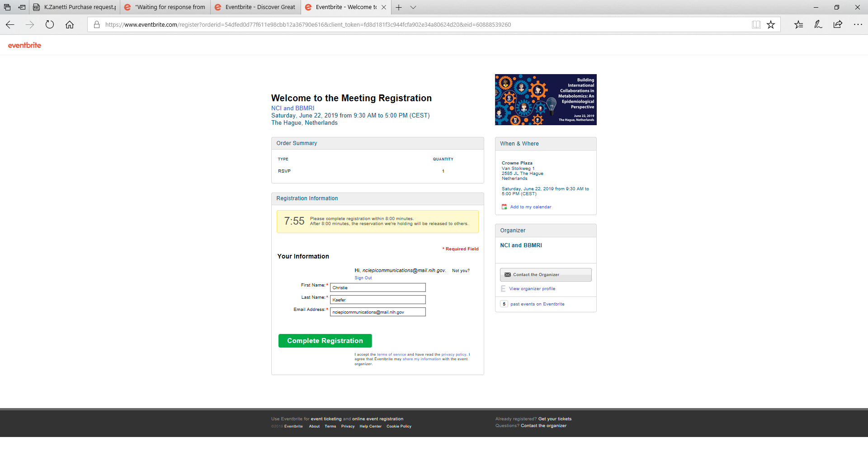Click the set tabs aside icon

22,7
